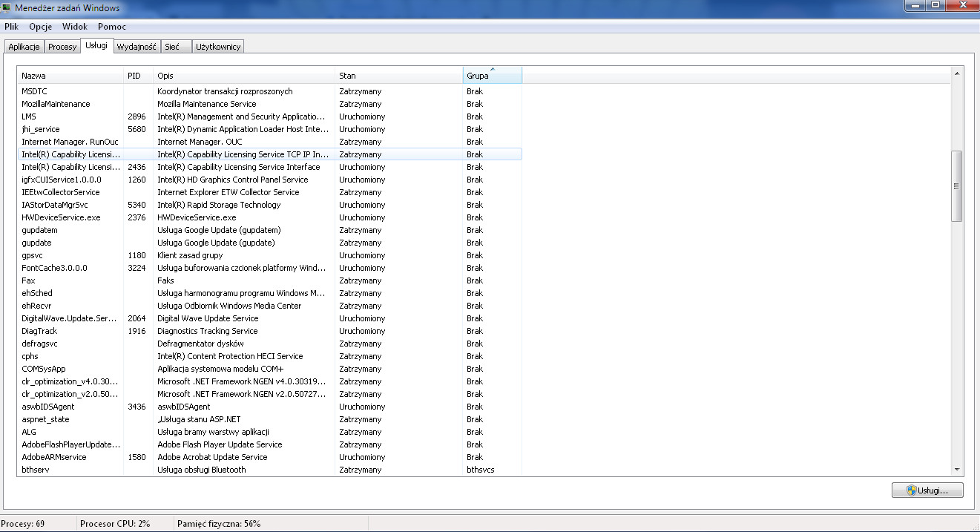Select the Usługi tab
The height and width of the screenshot is (532, 980).
(x=96, y=45)
